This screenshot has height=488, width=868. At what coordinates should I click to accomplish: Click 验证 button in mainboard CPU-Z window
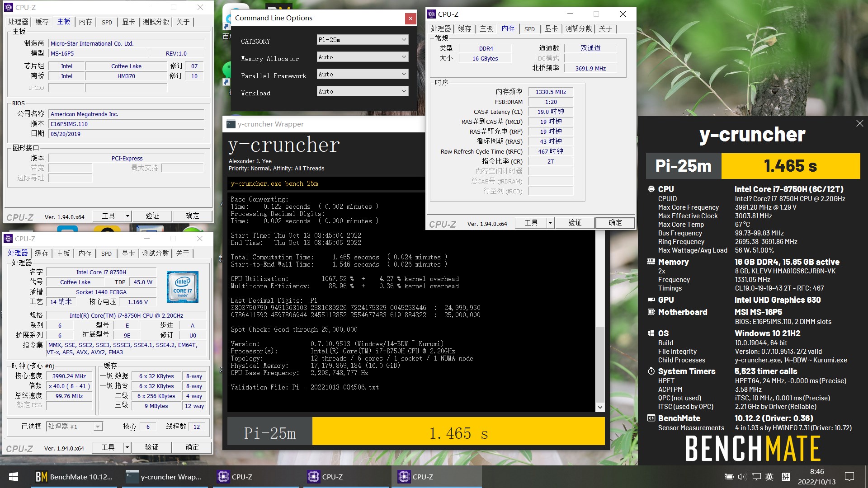[152, 216]
